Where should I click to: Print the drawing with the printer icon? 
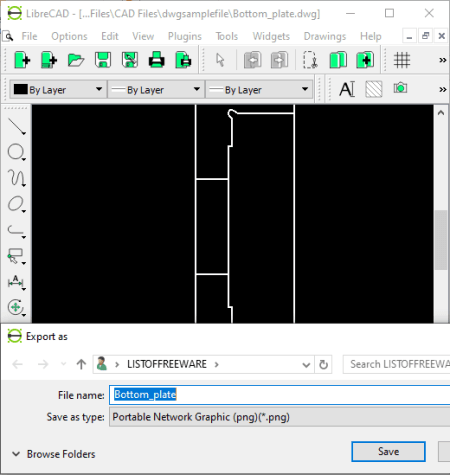tap(157, 60)
